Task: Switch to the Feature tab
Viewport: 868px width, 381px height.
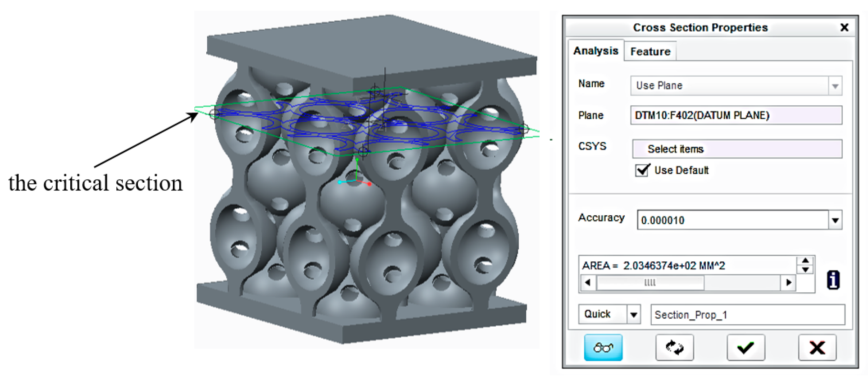Action: pyautogui.click(x=650, y=52)
